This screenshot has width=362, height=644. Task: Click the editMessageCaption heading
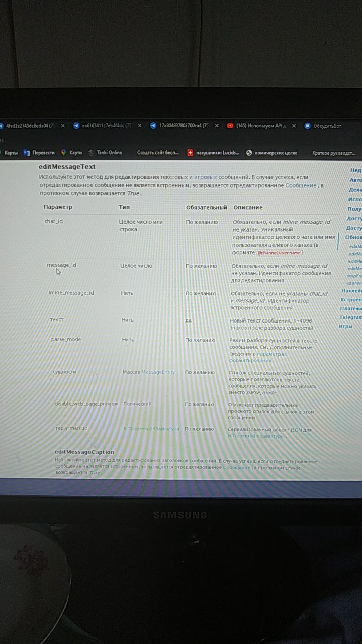(84, 452)
